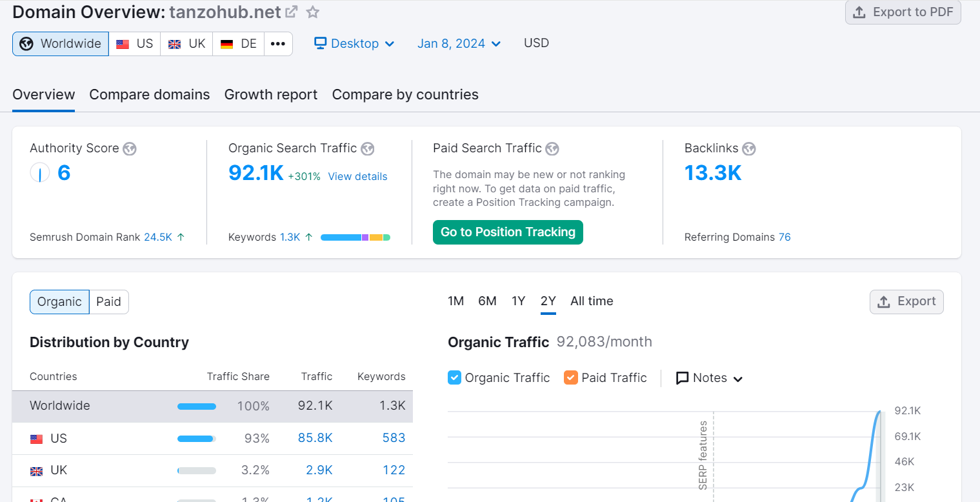Open UK keywords 122 link
Image resolution: width=980 pixels, height=502 pixels.
(x=394, y=470)
